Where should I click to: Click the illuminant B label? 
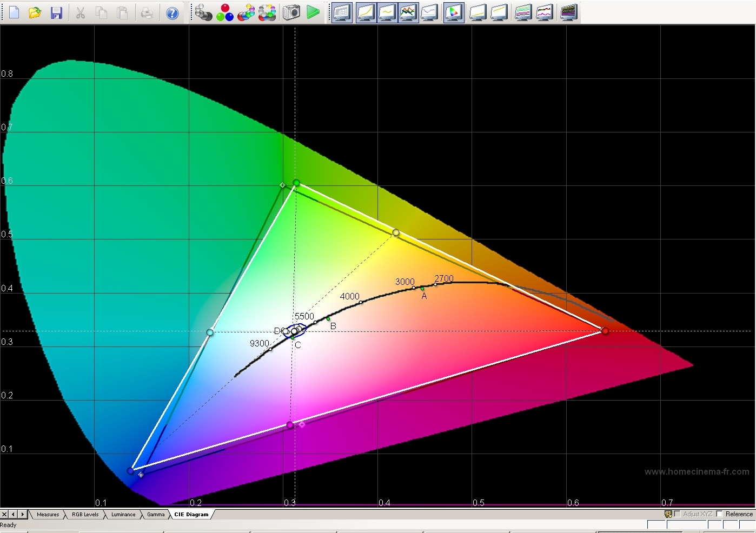[333, 326]
